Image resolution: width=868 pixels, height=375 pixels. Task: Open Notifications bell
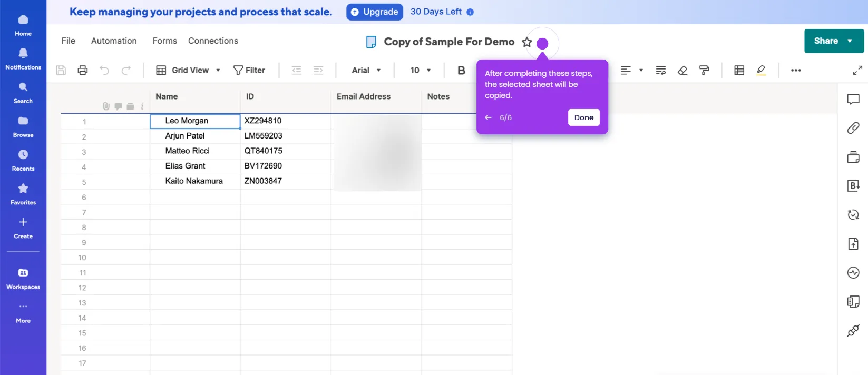23,59
